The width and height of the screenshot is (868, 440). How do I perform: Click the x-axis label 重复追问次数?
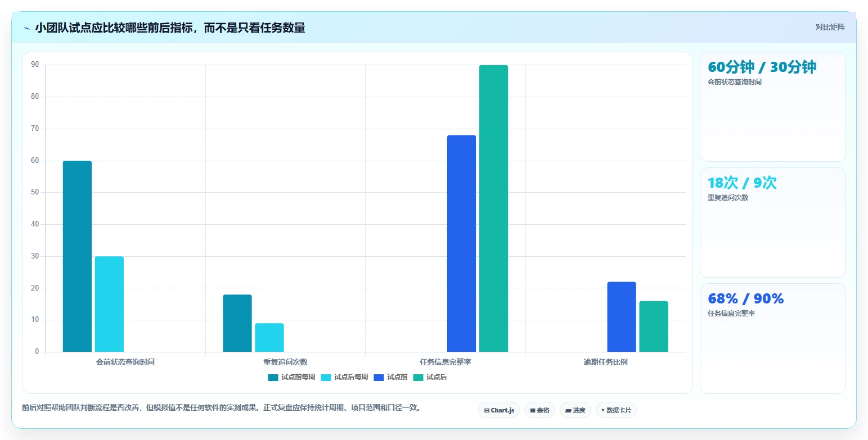(x=285, y=362)
